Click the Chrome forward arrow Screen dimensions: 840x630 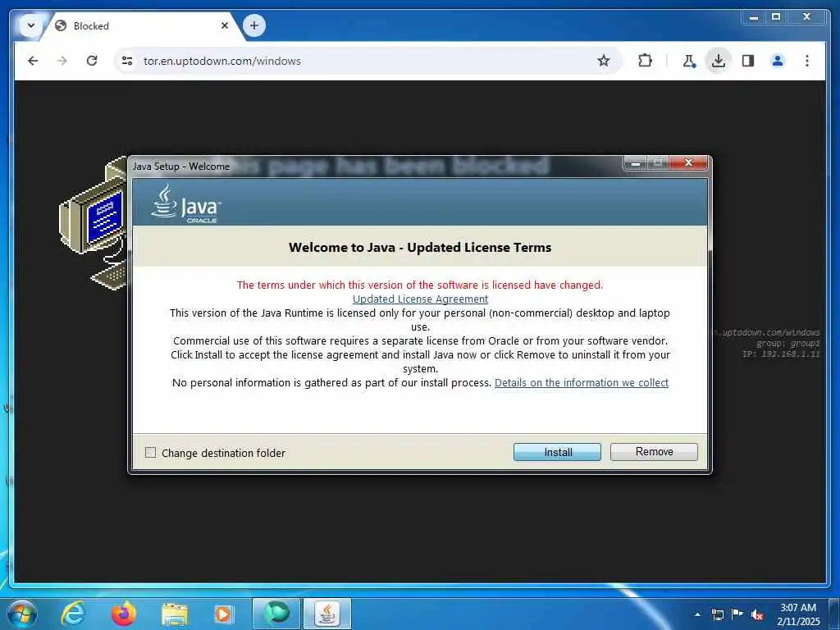(62, 61)
